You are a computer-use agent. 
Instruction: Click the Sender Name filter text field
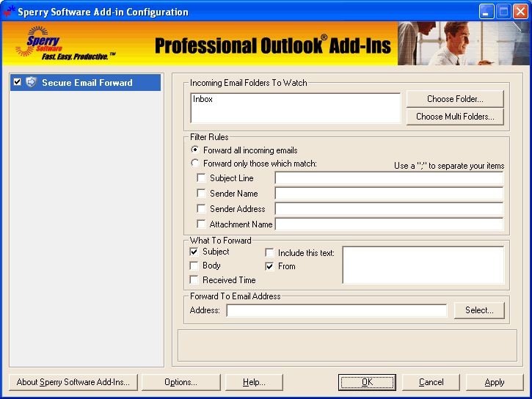(389, 193)
